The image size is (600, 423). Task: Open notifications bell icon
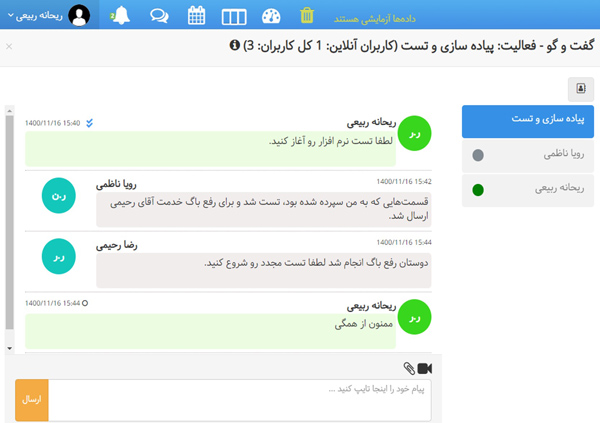[x=121, y=16]
